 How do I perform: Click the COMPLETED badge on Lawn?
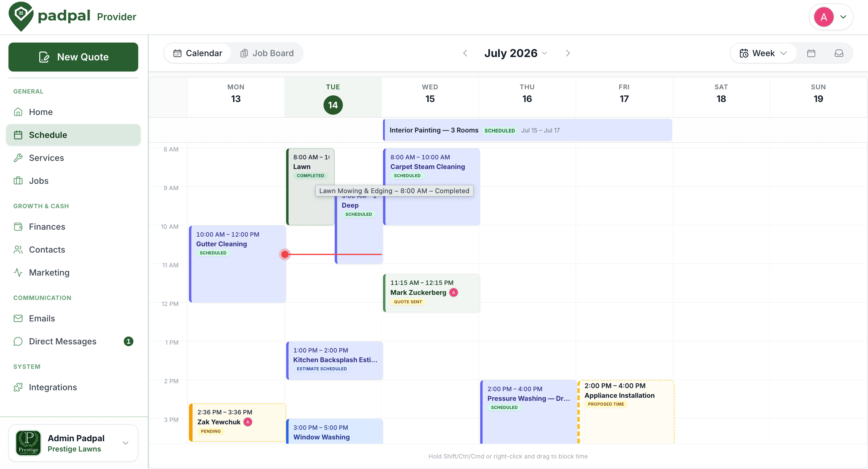pos(310,176)
